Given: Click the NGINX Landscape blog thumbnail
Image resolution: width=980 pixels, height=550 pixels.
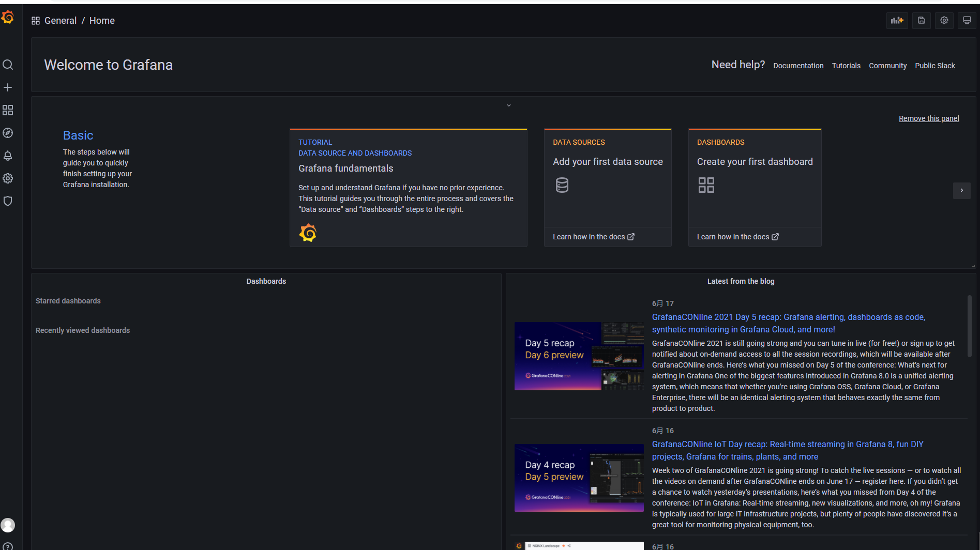Looking at the screenshot, I should [x=579, y=546].
